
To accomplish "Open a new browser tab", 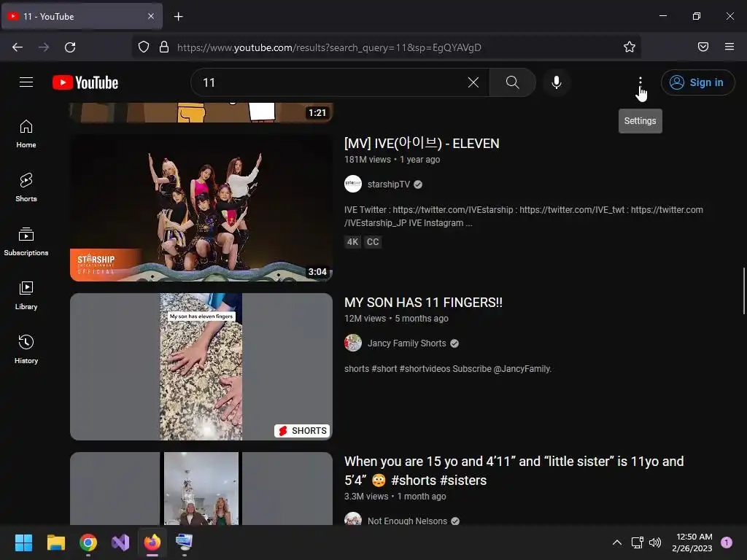I will coord(178,17).
